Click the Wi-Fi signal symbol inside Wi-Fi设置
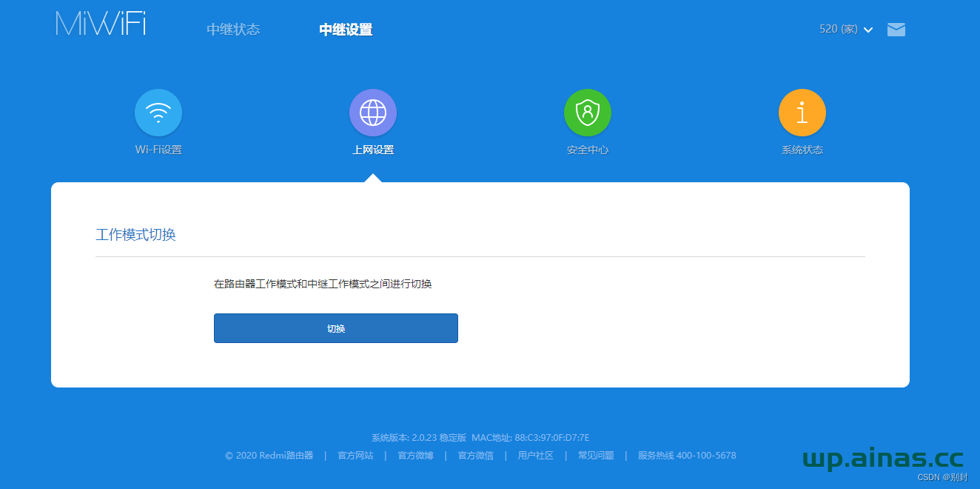Viewport: 980px width, 489px height. [x=158, y=111]
